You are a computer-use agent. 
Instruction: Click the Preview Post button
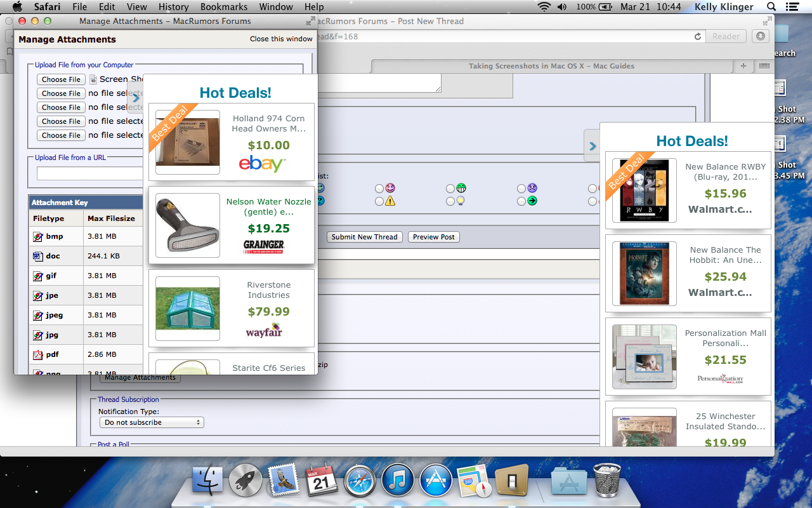(434, 237)
